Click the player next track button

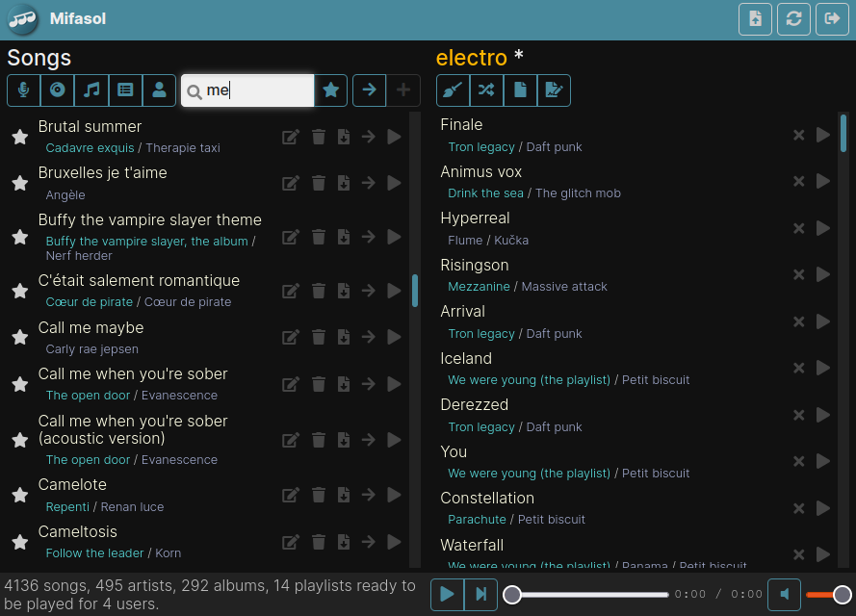480,594
